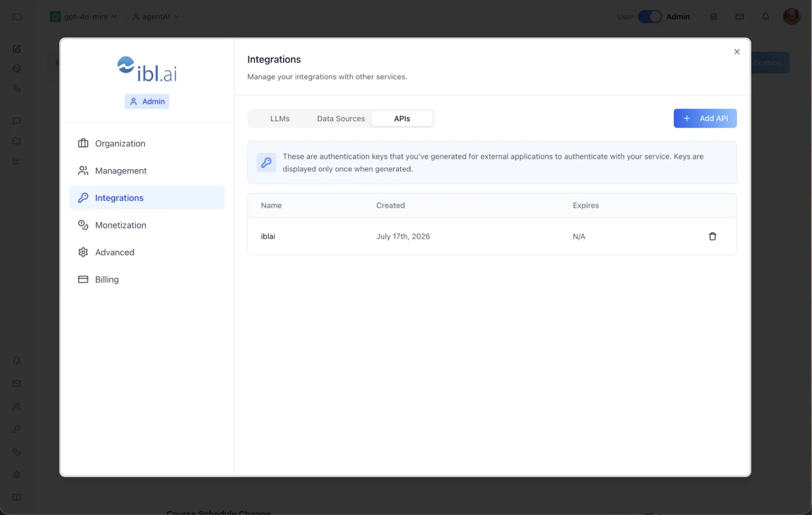This screenshot has width=812, height=515.
Task: Open notifications bell in the top bar
Action: (766, 17)
